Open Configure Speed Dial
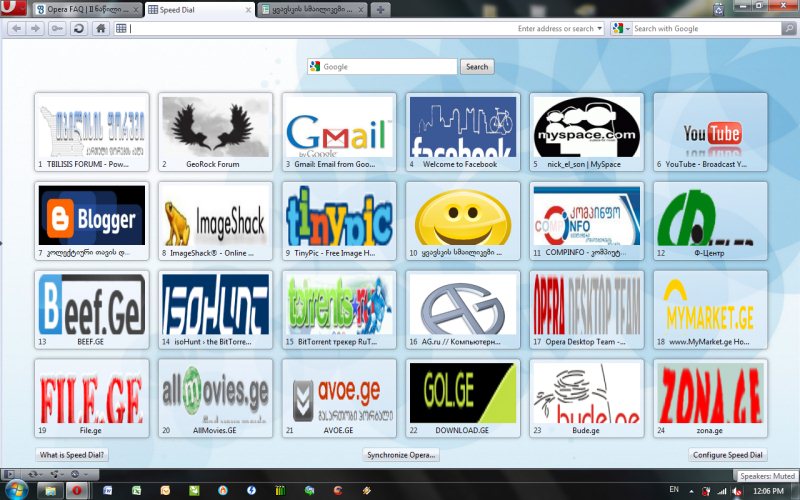The image size is (800, 500). (x=728, y=455)
